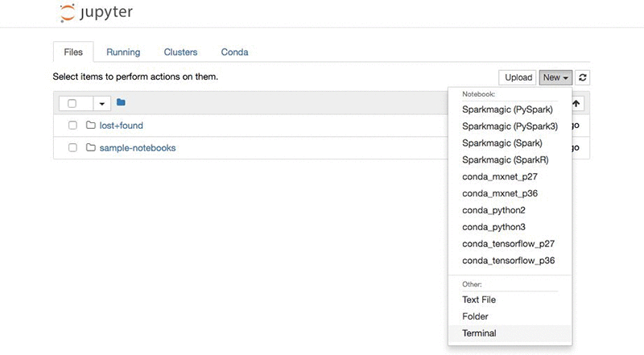Tick the sample-notebooks checkbox
The height and width of the screenshot is (355, 644).
pos(72,148)
